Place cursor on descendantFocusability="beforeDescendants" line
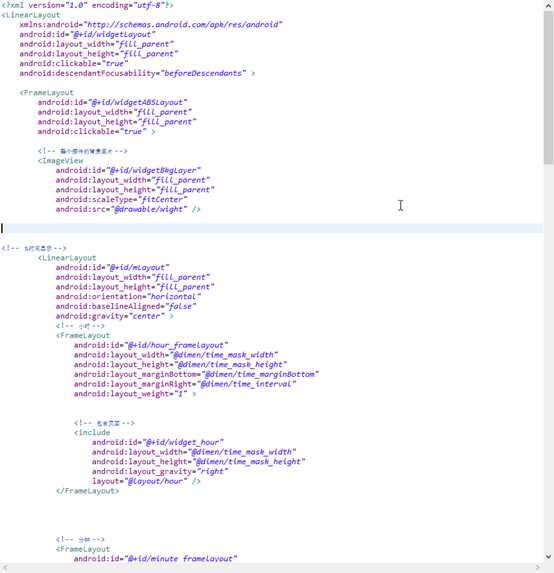This screenshot has height=573, width=554. [x=137, y=73]
